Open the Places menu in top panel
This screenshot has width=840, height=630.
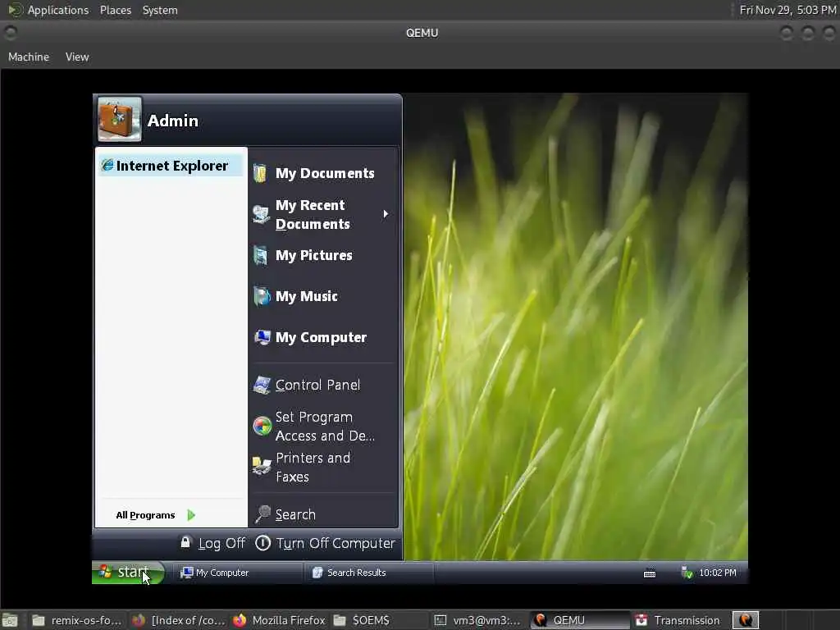point(116,10)
